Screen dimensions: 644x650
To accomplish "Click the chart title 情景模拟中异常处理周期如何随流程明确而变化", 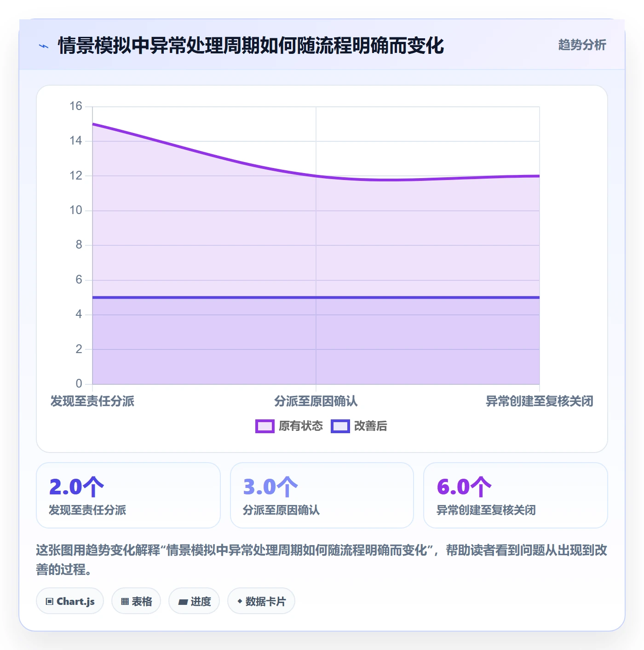I will pos(251,46).
